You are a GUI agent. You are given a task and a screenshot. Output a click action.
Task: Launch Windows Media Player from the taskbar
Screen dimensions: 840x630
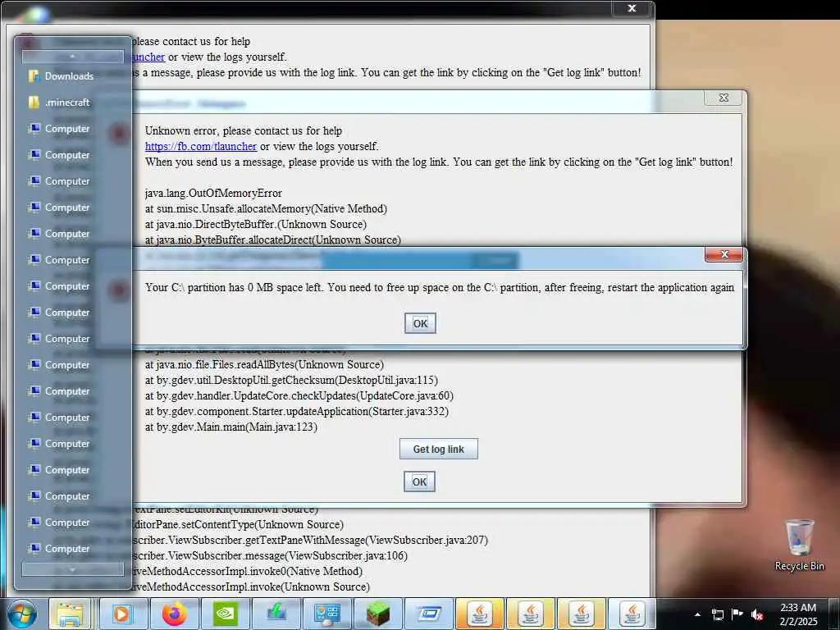click(x=123, y=614)
